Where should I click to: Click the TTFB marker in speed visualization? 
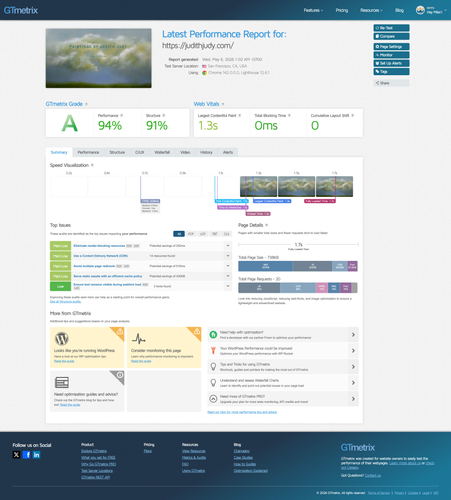[x=150, y=201]
